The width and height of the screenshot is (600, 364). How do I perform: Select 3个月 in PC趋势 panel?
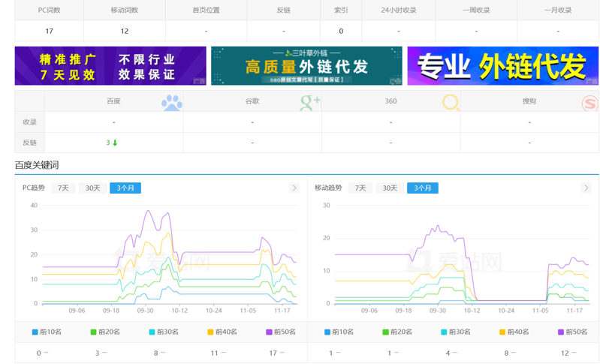pyautogui.click(x=125, y=188)
